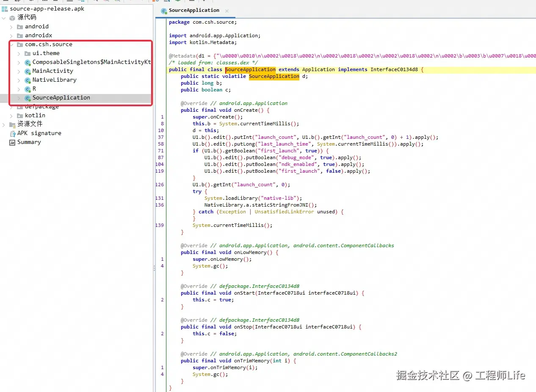Select the android package label

[37, 27]
